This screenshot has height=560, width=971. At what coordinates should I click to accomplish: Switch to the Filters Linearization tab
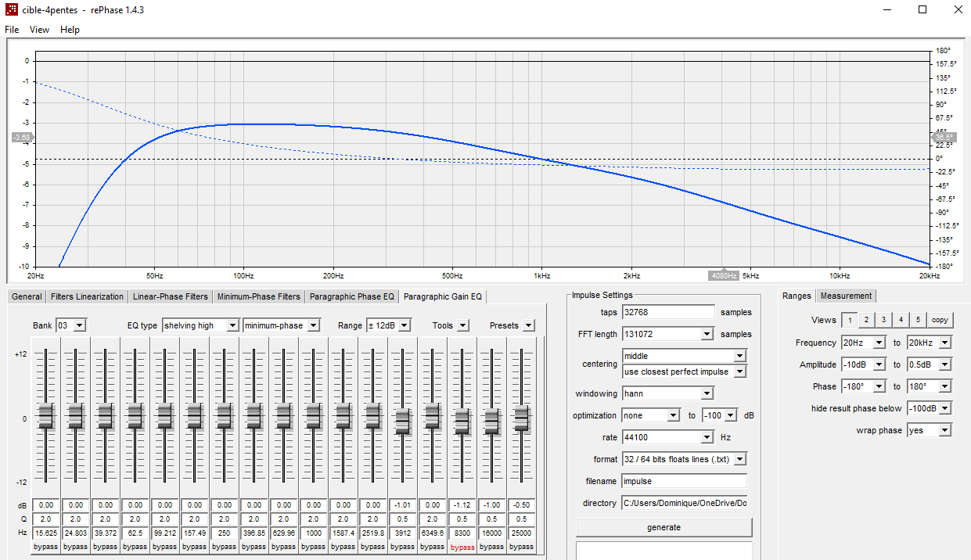pyautogui.click(x=87, y=296)
